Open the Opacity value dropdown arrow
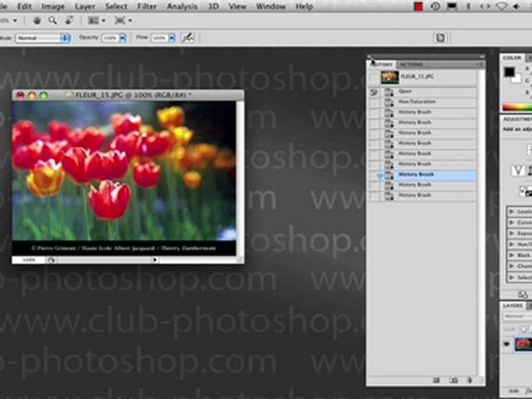This screenshot has width=532, height=399. click(123, 38)
